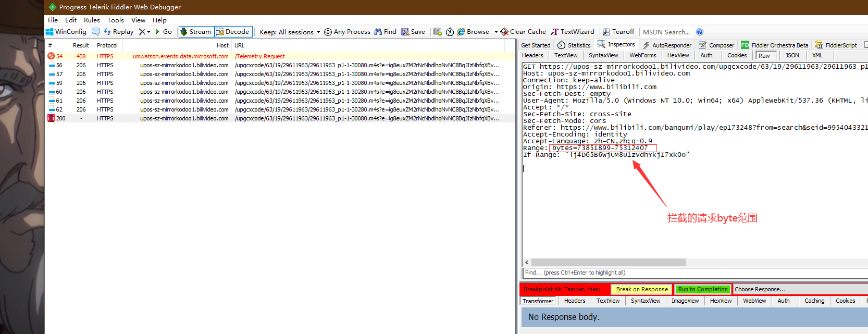This screenshot has width=868, height=334.
Task: Sort sessions by Result column header
Action: (81, 45)
